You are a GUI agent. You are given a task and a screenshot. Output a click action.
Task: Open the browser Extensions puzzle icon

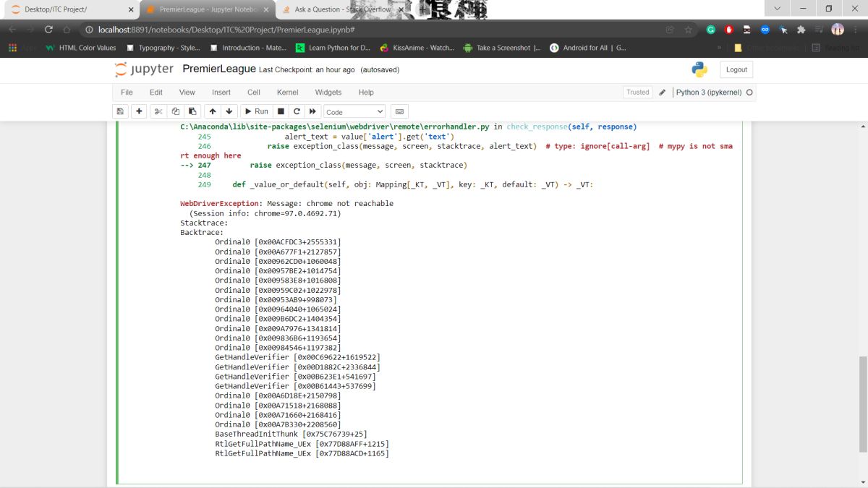(x=801, y=30)
